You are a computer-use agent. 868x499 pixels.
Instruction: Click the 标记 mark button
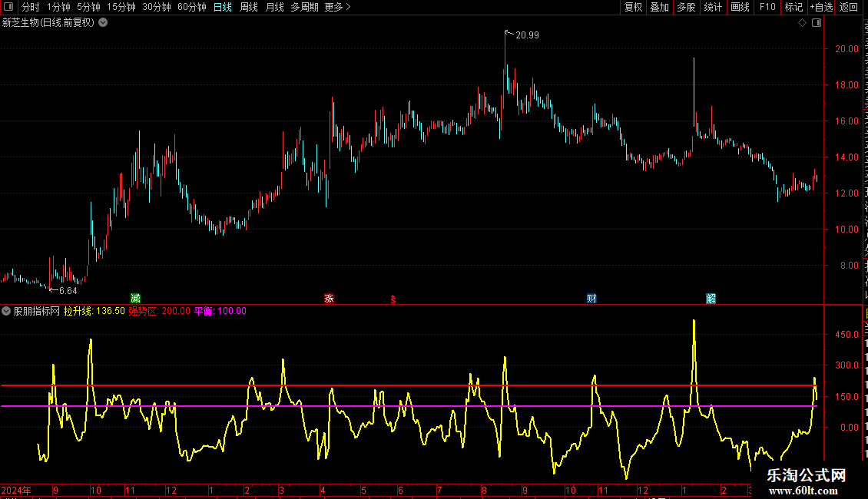click(x=793, y=7)
